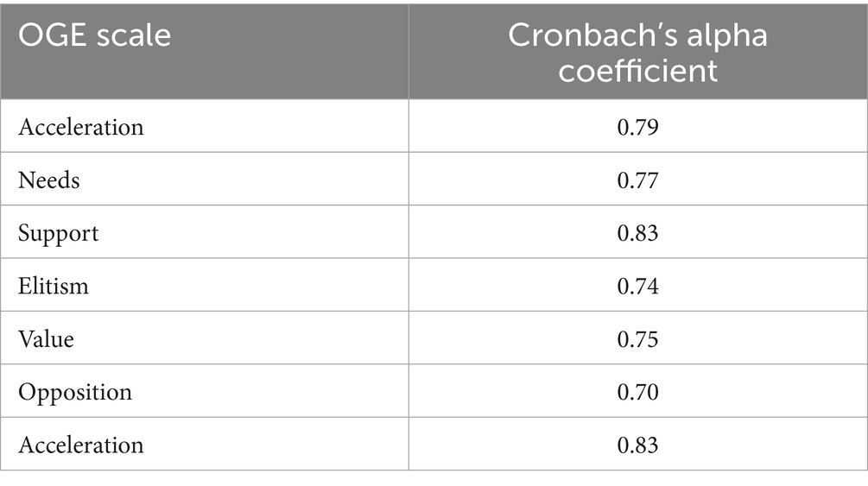Click the Opposition scale cell
Viewport: 868px width, 486px height.
pos(75,392)
